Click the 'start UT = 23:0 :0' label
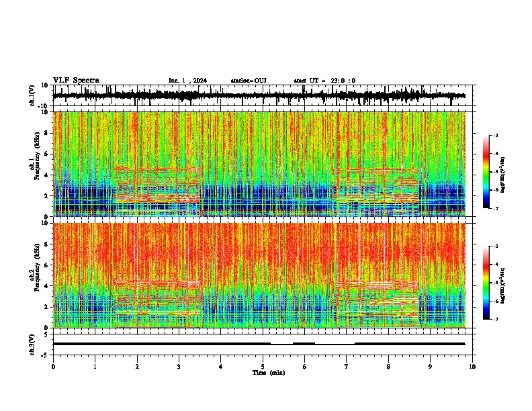 (x=324, y=81)
